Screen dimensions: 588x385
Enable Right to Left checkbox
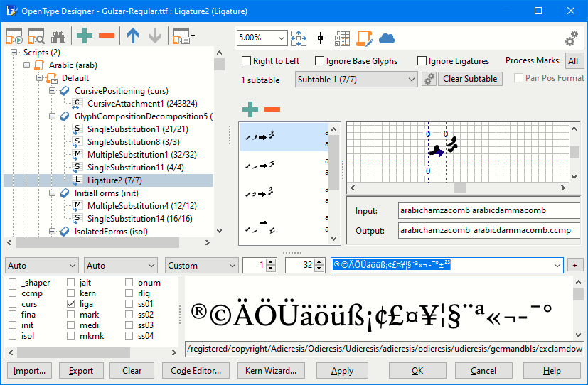pyautogui.click(x=247, y=60)
